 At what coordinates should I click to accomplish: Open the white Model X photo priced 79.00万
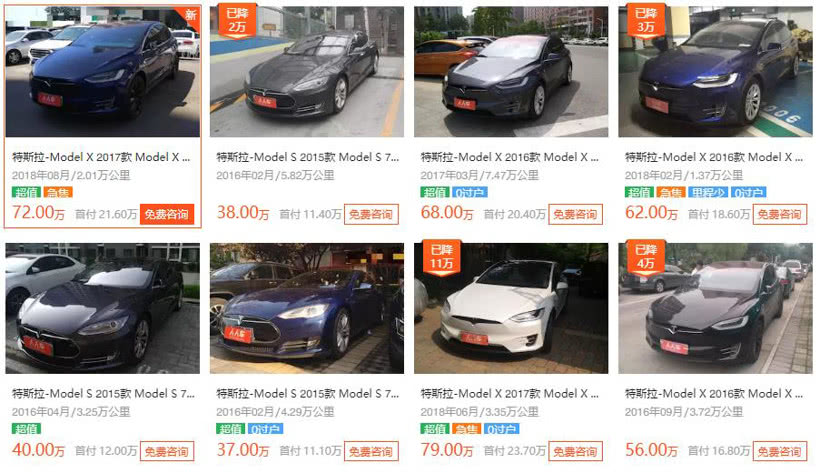pyautogui.click(x=511, y=308)
